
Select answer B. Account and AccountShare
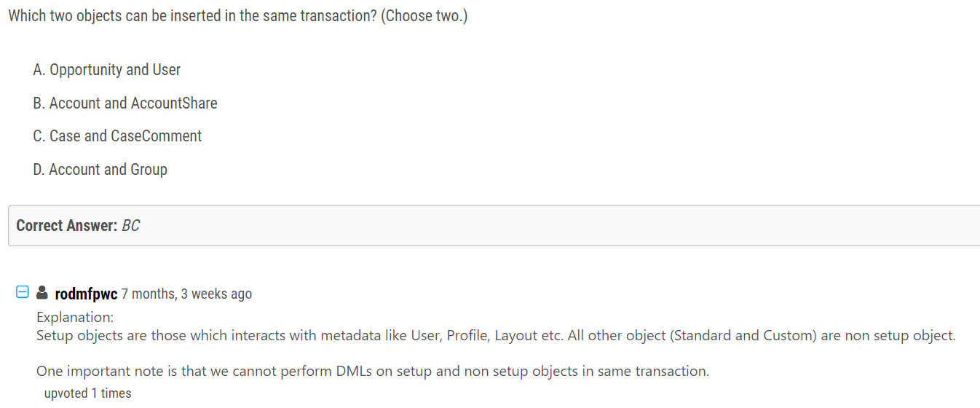pyautogui.click(x=125, y=103)
